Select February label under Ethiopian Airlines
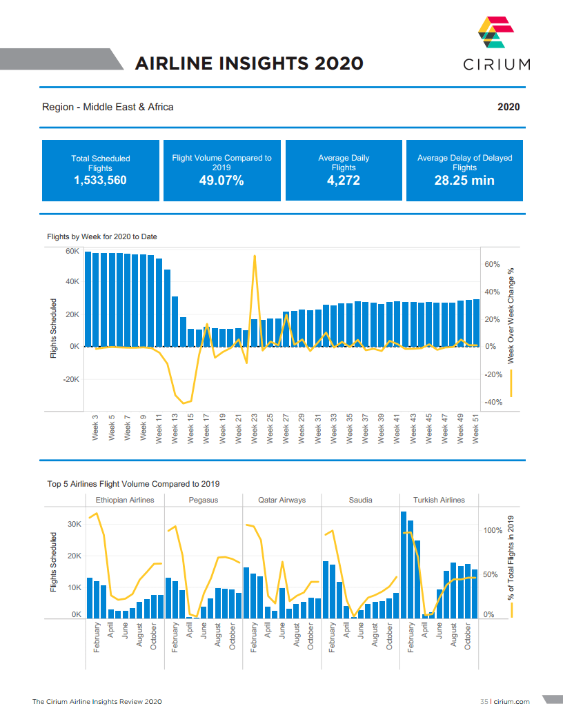This screenshot has height=728, width=563. click(x=97, y=638)
